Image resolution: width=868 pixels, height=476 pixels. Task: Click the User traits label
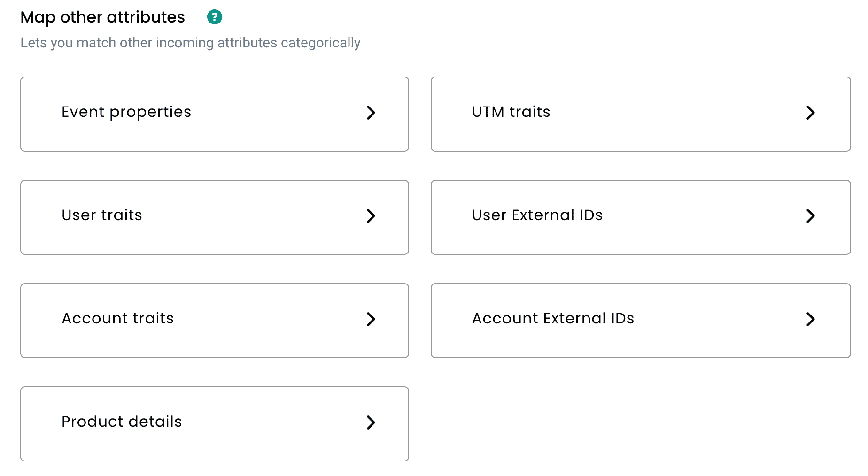pyautogui.click(x=102, y=215)
